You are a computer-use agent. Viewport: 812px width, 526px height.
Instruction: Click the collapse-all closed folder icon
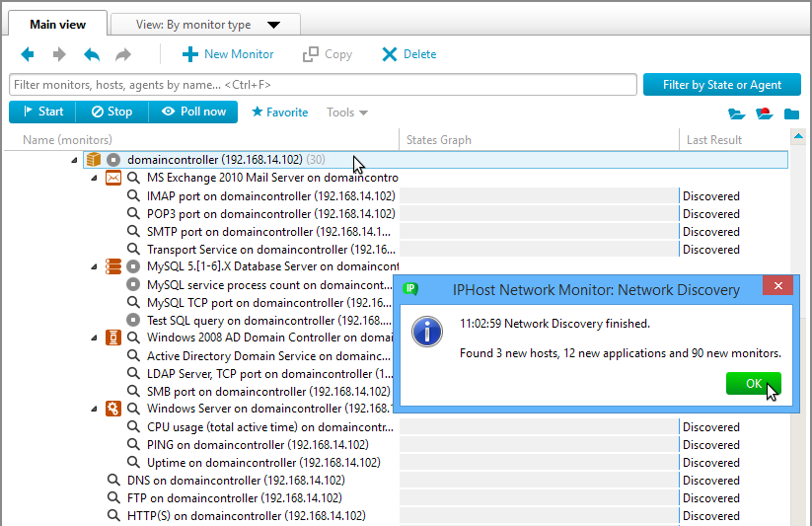(x=791, y=113)
